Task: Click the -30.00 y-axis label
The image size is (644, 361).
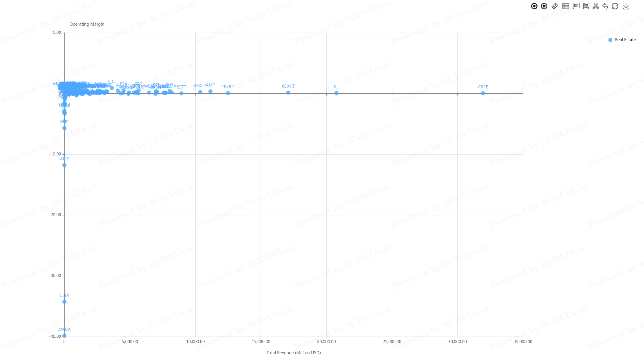Action: pos(55,276)
